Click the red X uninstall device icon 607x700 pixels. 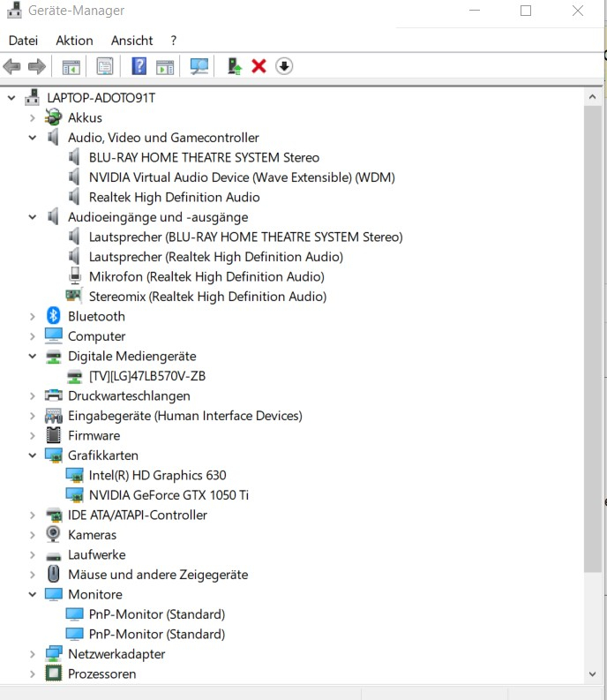tap(259, 66)
